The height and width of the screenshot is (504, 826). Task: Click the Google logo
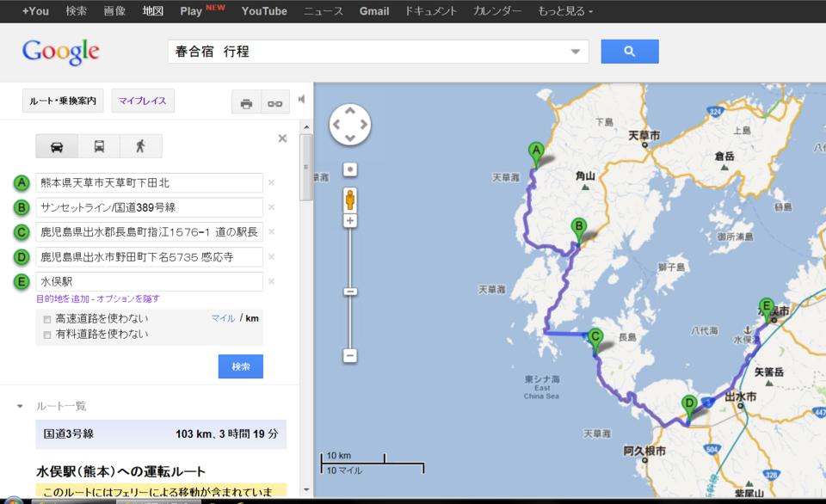(60, 52)
